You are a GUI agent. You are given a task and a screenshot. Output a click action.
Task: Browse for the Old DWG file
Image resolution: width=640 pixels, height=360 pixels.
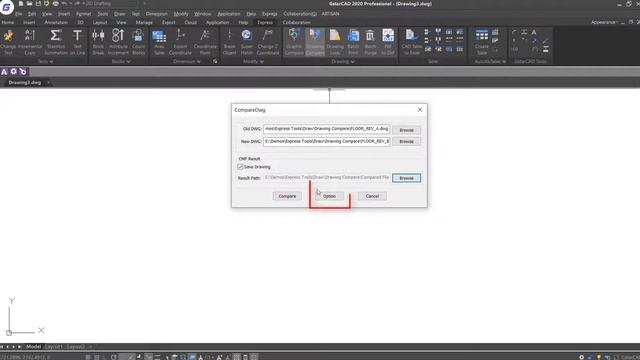click(406, 130)
